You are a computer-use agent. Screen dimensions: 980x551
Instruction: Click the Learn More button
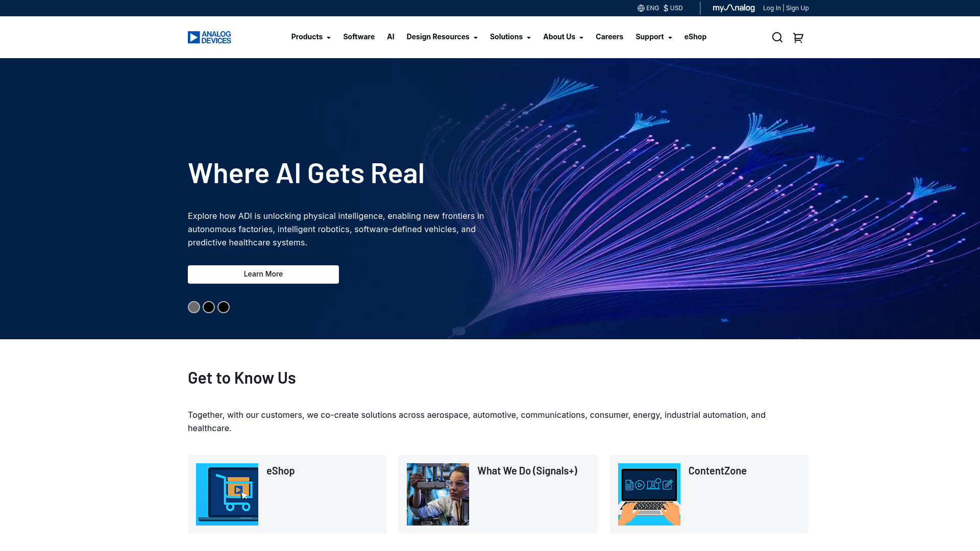pos(263,274)
